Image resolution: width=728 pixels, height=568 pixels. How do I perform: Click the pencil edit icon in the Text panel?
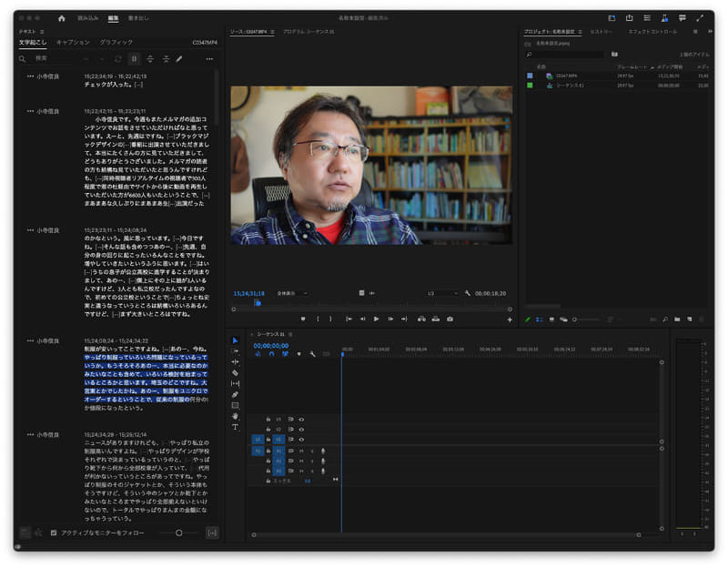pyautogui.click(x=179, y=58)
